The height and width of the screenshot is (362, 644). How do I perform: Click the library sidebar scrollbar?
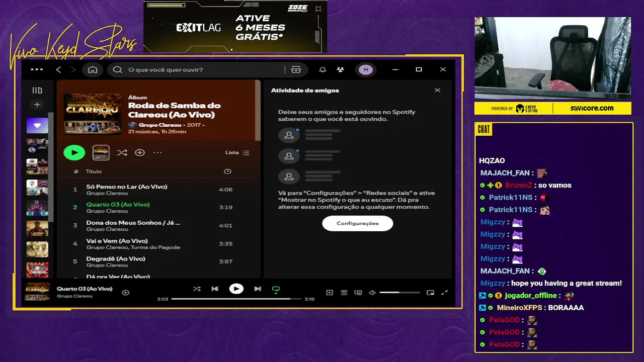click(51, 166)
